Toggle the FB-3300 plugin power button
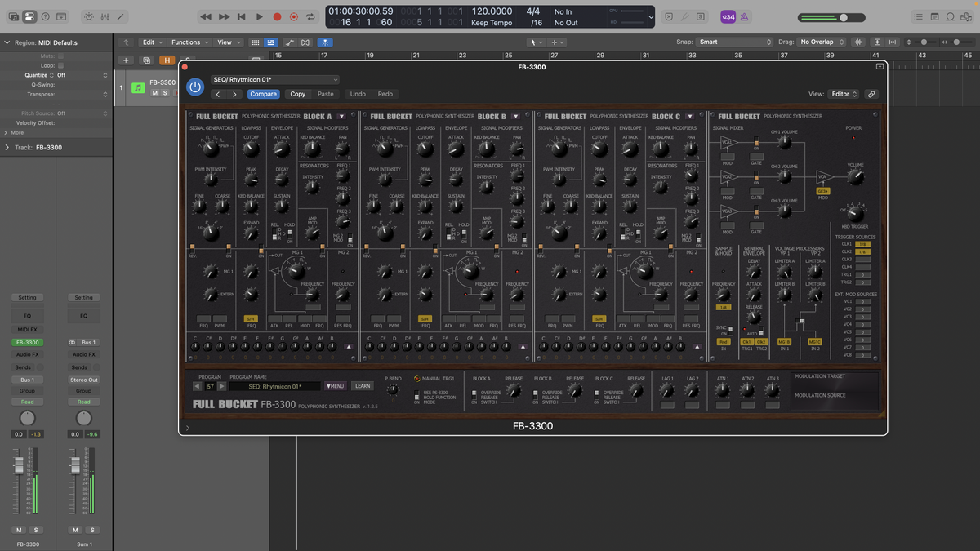This screenshot has height=551, width=980. pyautogui.click(x=195, y=87)
